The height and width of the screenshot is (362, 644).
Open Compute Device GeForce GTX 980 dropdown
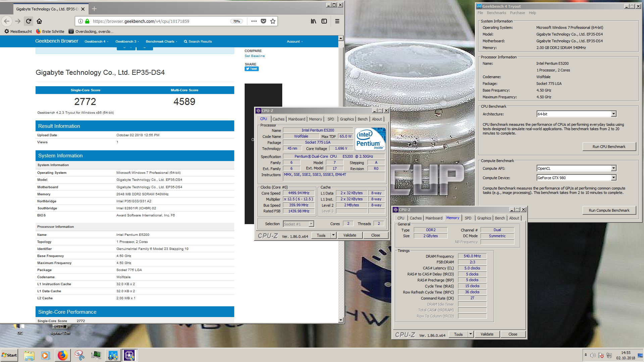click(577, 178)
